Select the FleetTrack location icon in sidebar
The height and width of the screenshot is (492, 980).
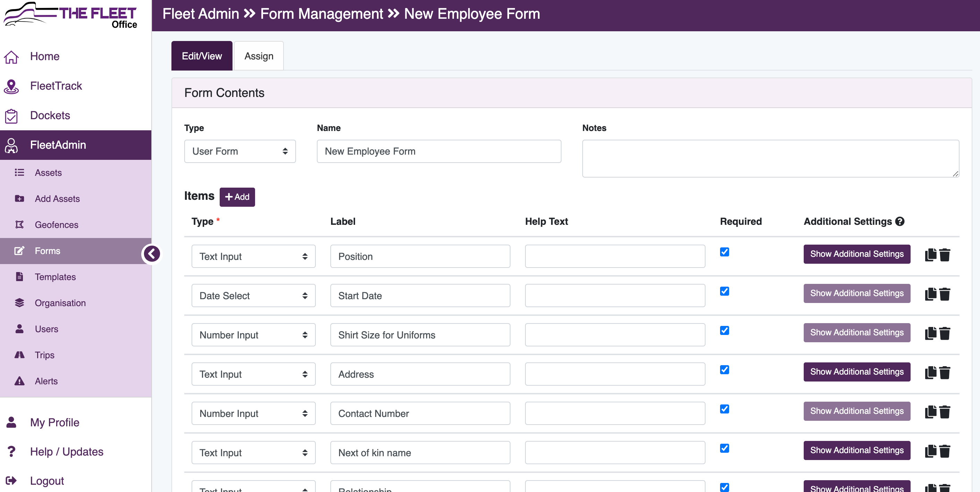tap(11, 86)
